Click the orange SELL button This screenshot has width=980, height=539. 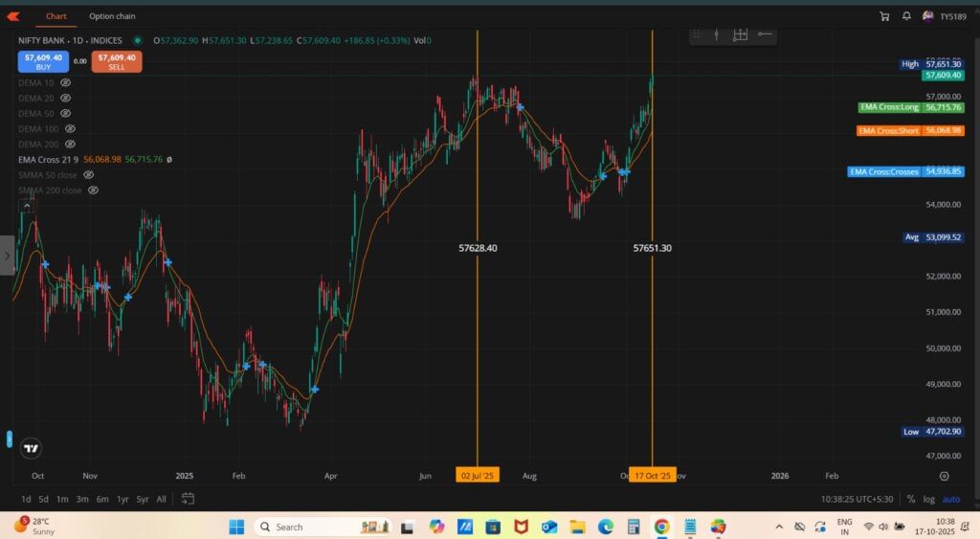[117, 62]
